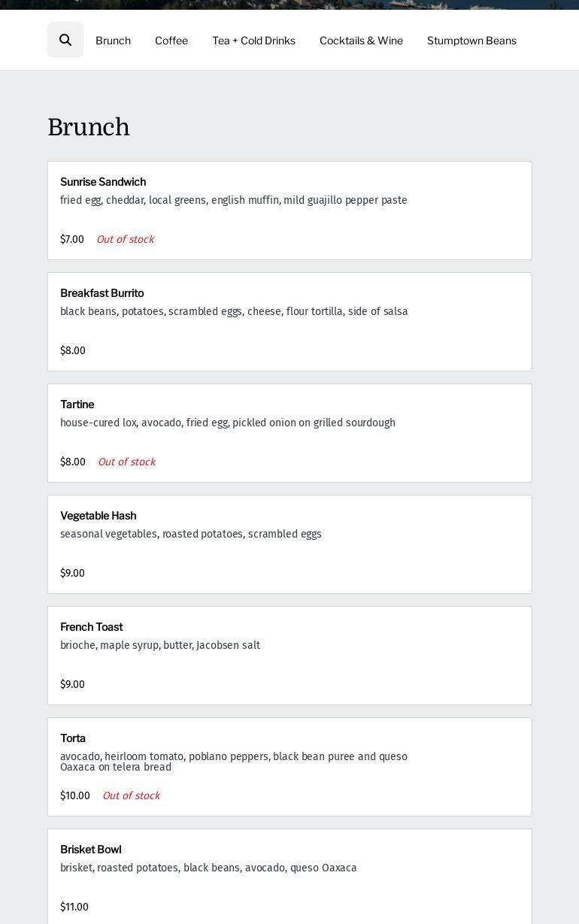Choose the French Toast item
Screen dimensions: 579x924
point(92,627)
